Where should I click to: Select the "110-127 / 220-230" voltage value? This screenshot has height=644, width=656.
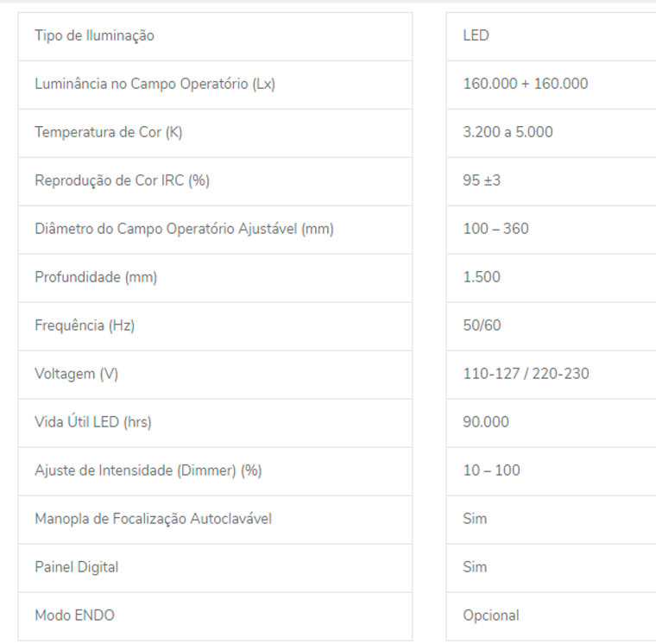[x=527, y=375]
